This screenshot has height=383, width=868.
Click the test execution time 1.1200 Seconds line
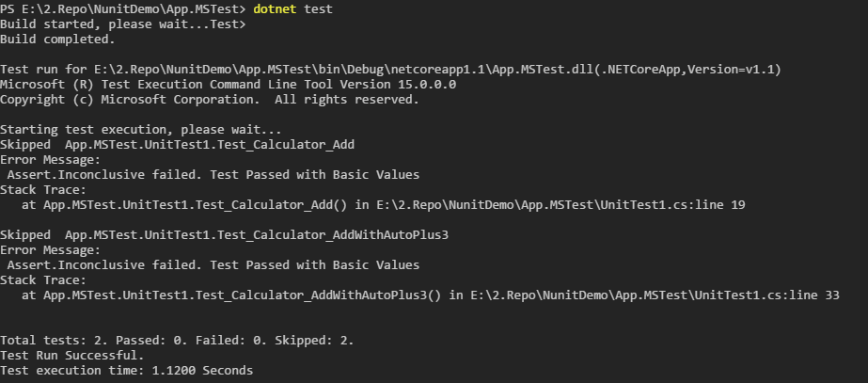point(126,371)
